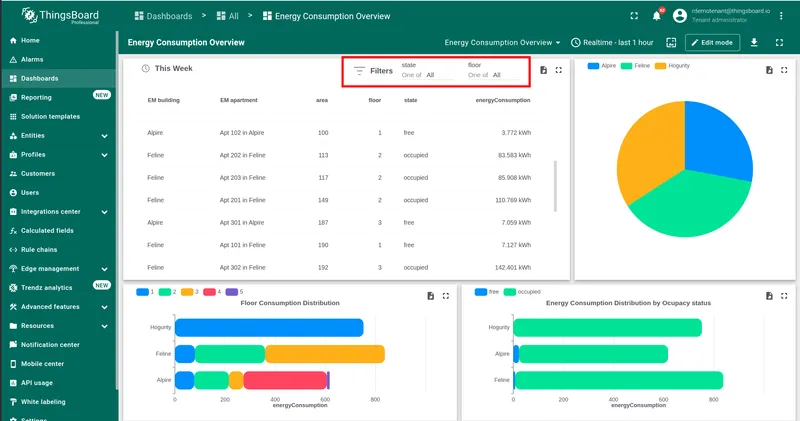Expand the Edge management submenu

104,269
